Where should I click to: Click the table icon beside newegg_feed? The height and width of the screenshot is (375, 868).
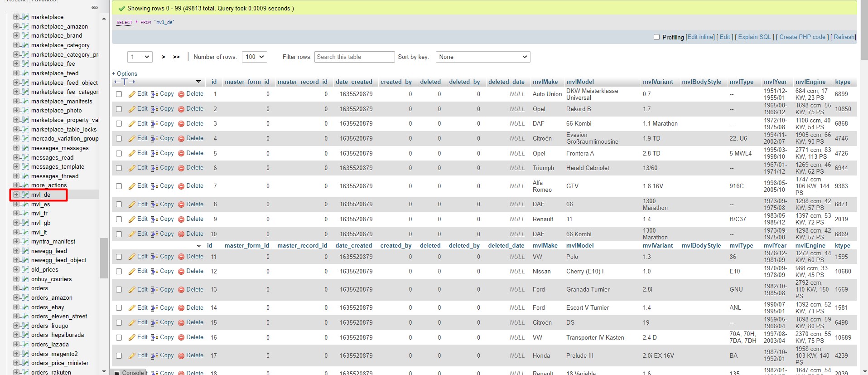25,251
